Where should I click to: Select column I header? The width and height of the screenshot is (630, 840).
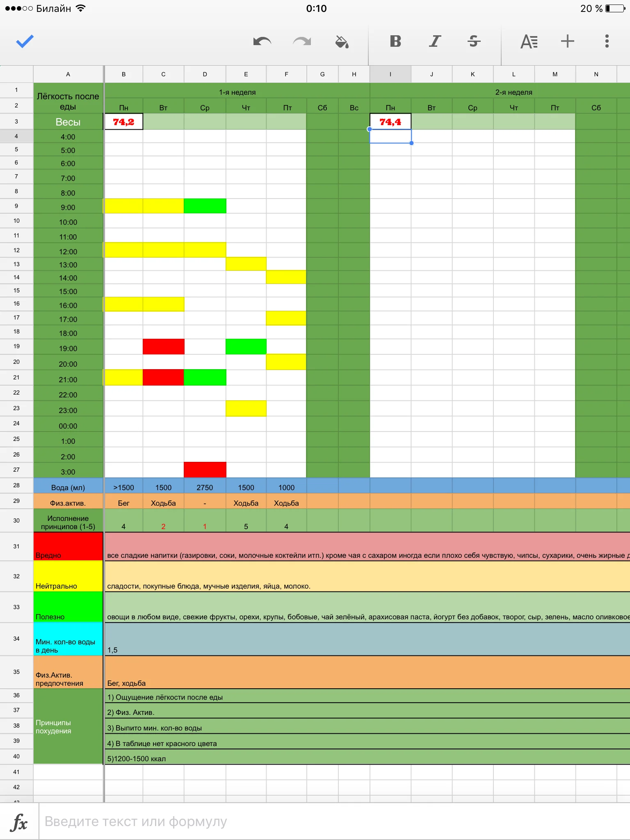(390, 74)
